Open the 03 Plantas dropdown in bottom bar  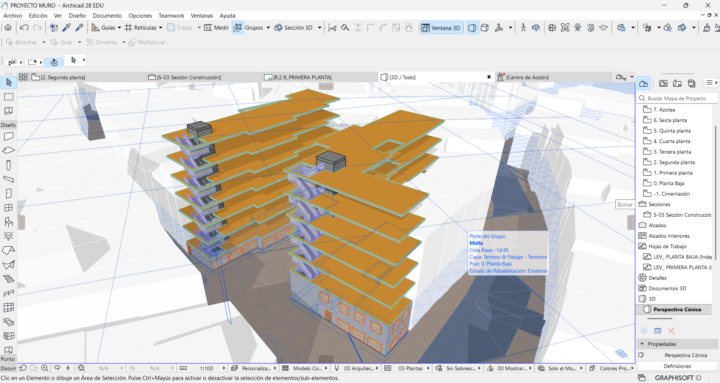coord(408,368)
